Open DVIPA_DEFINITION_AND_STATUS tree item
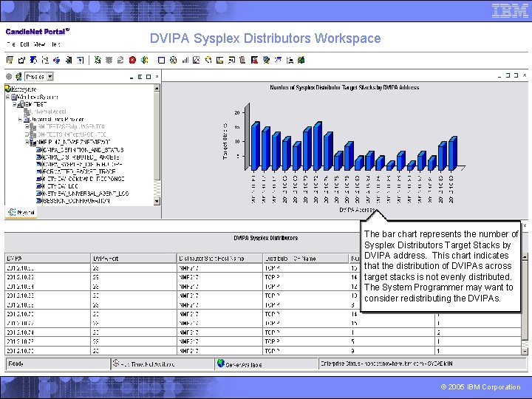The image size is (532, 399). pos(83,149)
